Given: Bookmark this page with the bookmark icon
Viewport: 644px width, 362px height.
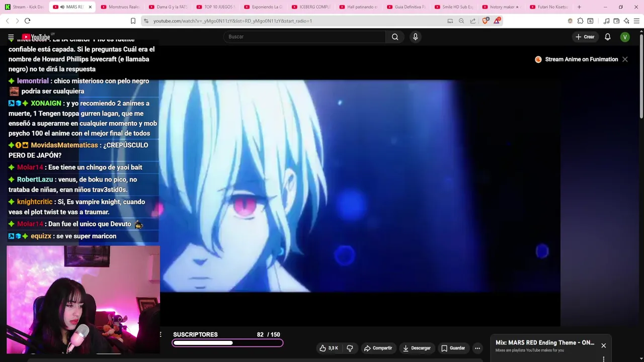Looking at the screenshot, I should [x=133, y=21].
